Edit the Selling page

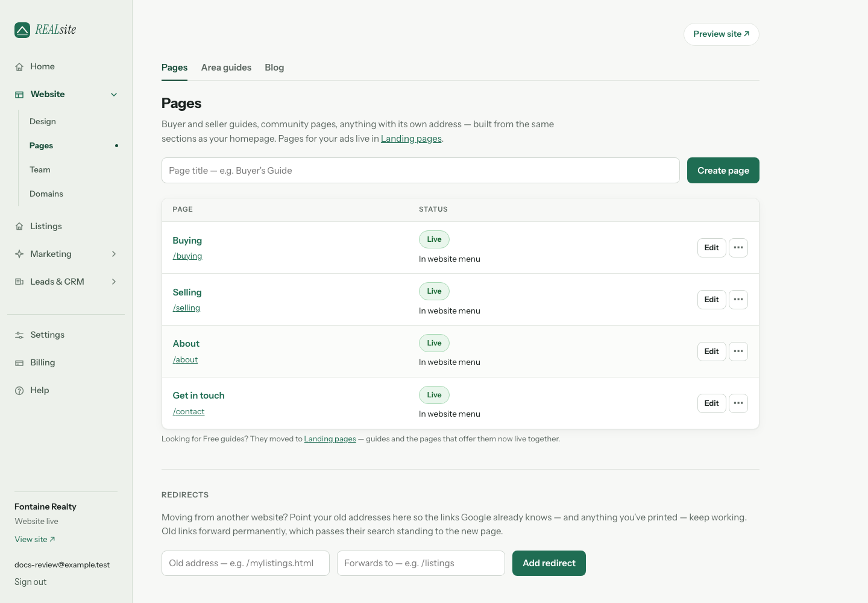point(712,300)
